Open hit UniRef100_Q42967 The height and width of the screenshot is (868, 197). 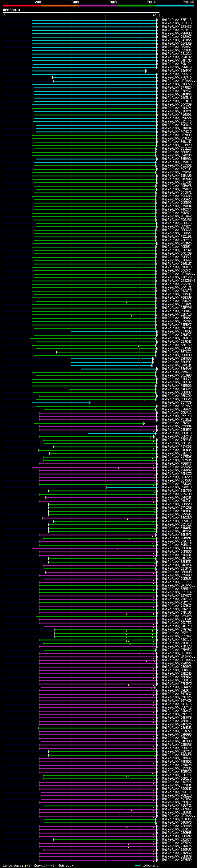176,37
